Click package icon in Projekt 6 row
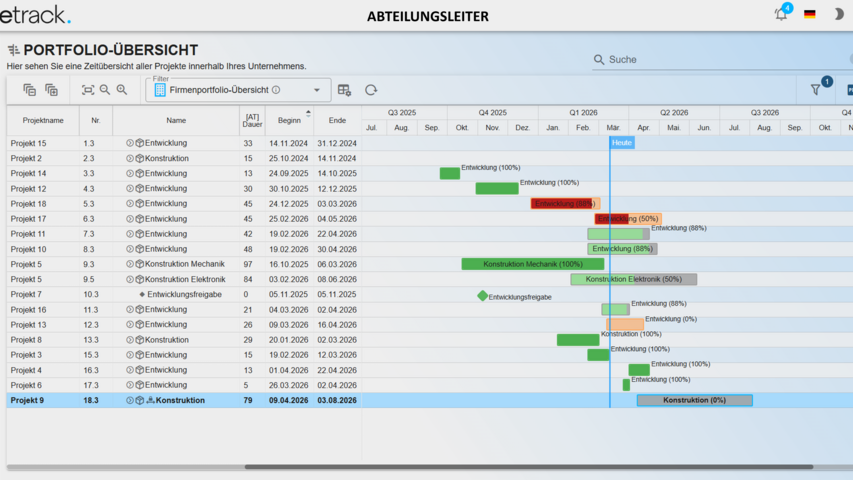This screenshot has height=480, width=853. coord(140,385)
